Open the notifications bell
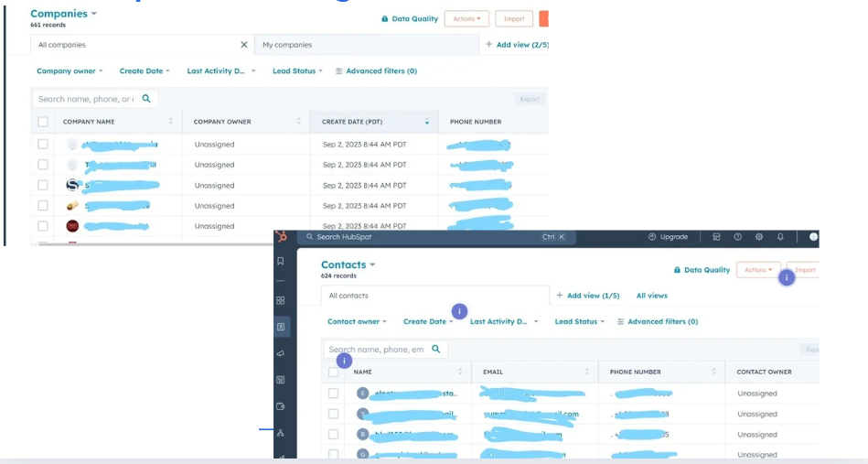Viewport: 868px width, 464px height. (780, 237)
